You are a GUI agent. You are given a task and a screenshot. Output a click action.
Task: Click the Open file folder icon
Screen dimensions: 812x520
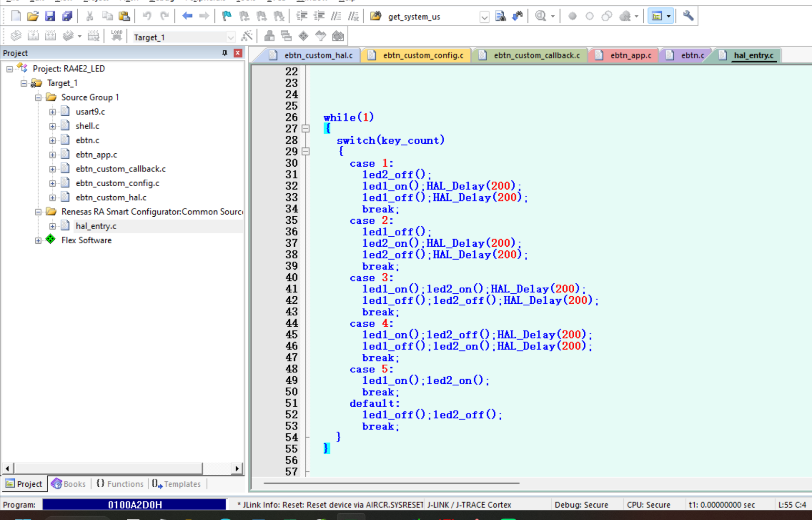pos(33,16)
